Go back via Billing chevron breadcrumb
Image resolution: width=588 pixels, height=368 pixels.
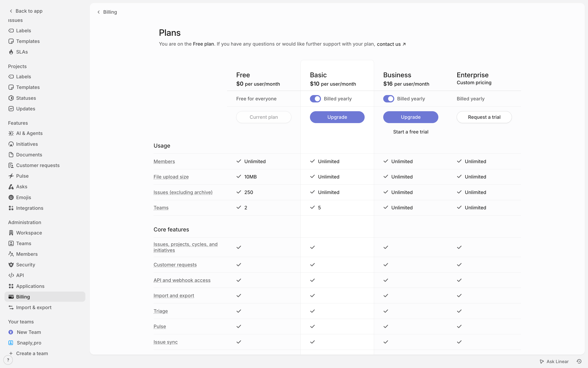pyautogui.click(x=99, y=12)
